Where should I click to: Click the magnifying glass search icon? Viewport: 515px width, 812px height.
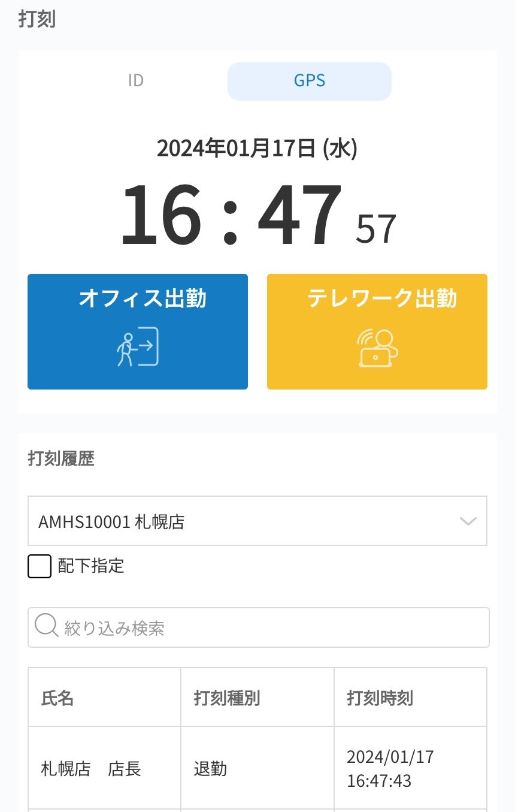click(x=46, y=627)
